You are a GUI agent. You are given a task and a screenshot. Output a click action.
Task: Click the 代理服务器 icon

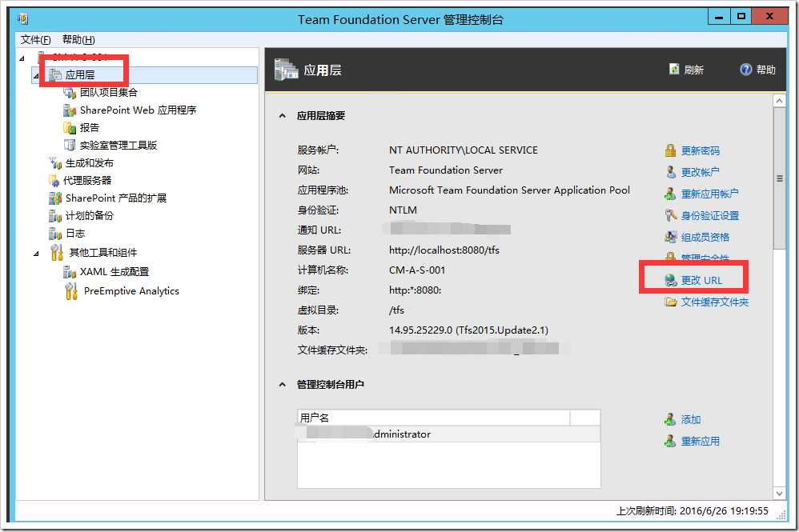click(x=54, y=181)
